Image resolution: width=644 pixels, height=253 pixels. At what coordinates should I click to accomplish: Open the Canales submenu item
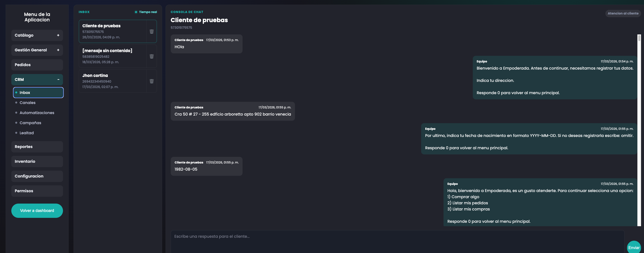pos(28,103)
